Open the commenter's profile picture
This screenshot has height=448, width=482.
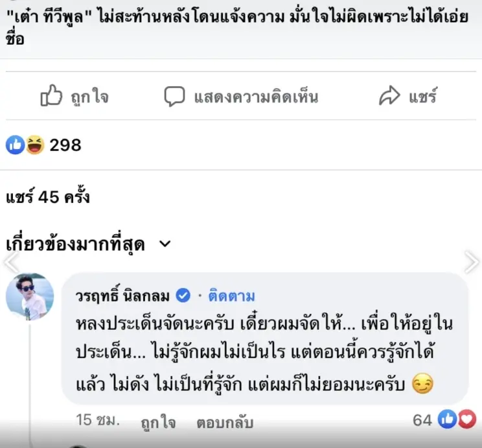(x=30, y=297)
